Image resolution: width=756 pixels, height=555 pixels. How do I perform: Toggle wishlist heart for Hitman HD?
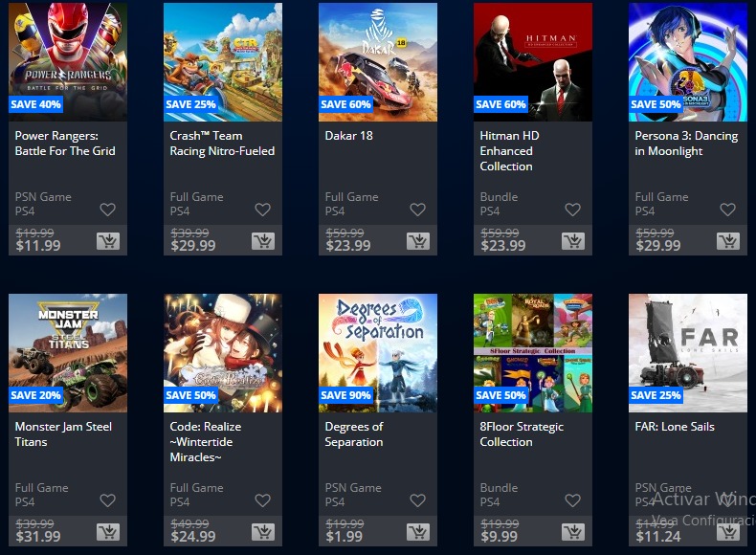click(573, 210)
